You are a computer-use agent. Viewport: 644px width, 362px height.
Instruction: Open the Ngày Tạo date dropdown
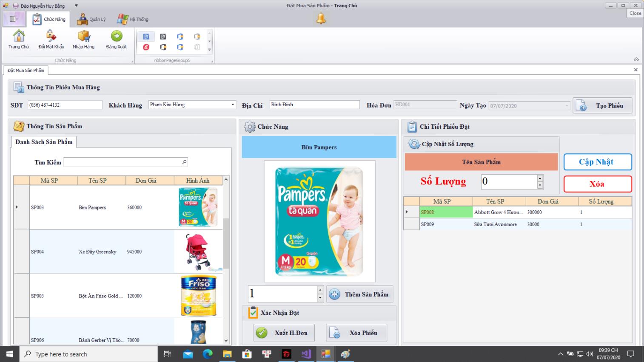click(x=567, y=106)
